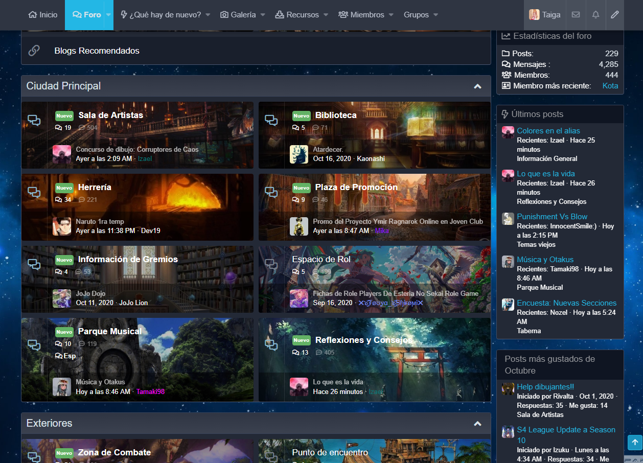The height and width of the screenshot is (464, 644).
Task: Open the Galería menu item
Action: click(x=238, y=15)
